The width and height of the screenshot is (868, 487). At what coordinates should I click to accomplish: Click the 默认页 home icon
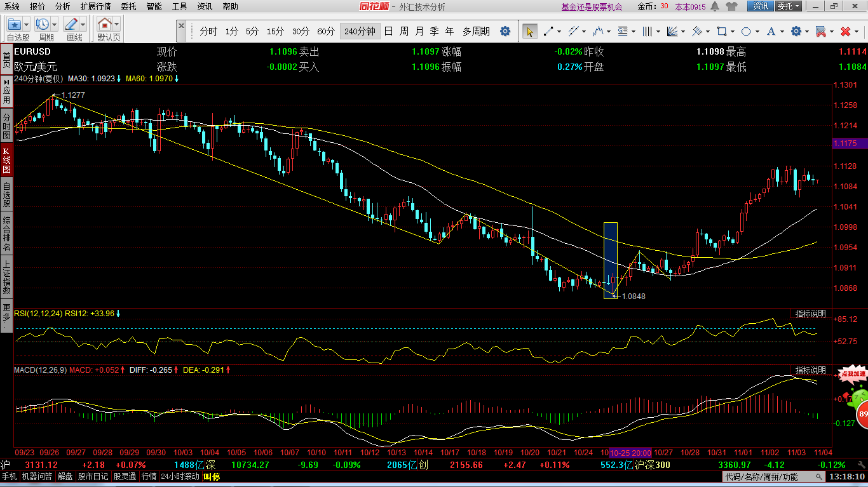coord(105,25)
